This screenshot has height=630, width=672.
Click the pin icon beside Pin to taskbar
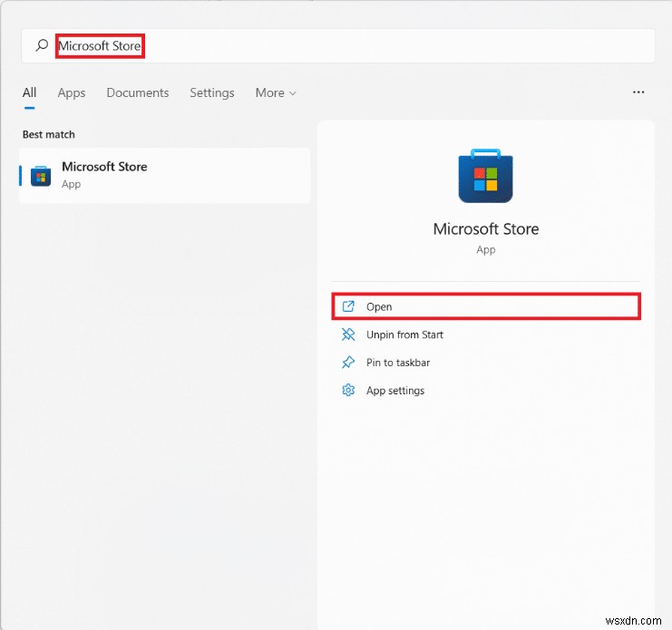(348, 363)
